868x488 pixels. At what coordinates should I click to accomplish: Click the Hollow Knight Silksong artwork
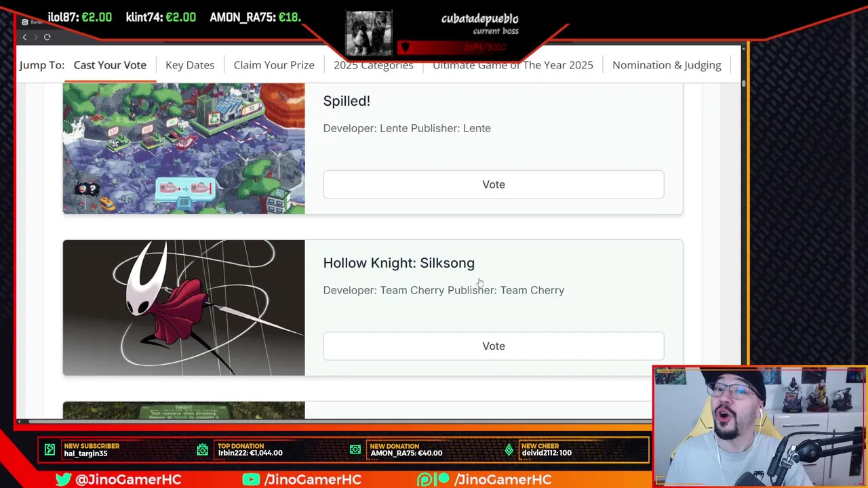pyautogui.click(x=184, y=308)
